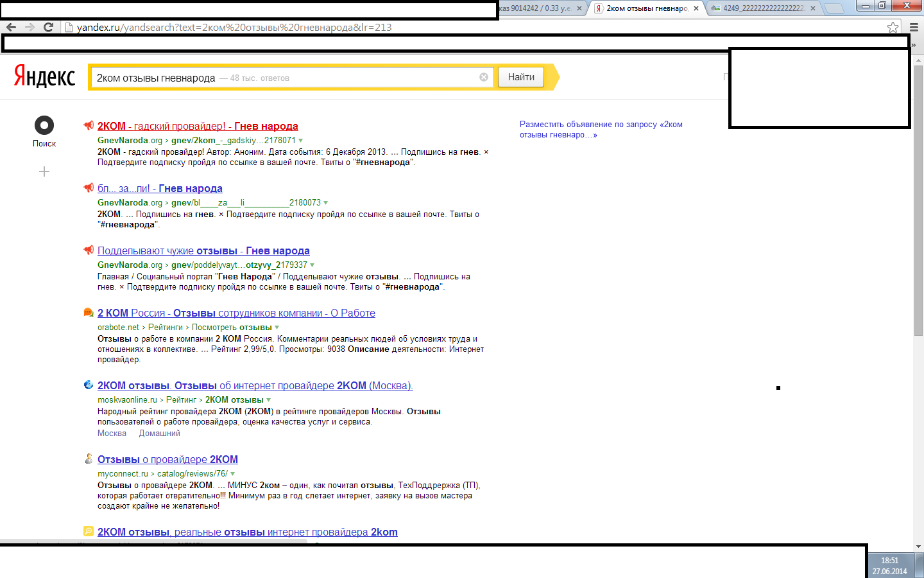924x578 pixels.
Task: Open the Chrome menu hamburger icon
Action: pyautogui.click(x=914, y=27)
